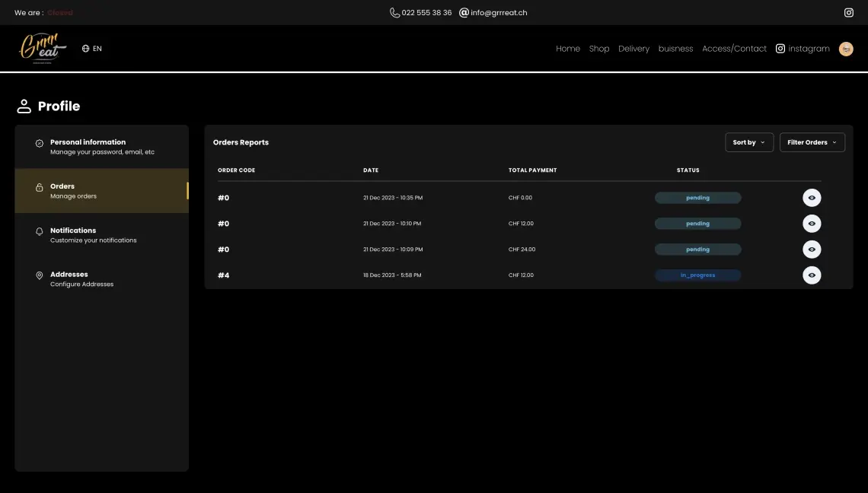This screenshot has height=493, width=868.
Task: Click the Profile person icon
Action: pyautogui.click(x=24, y=107)
